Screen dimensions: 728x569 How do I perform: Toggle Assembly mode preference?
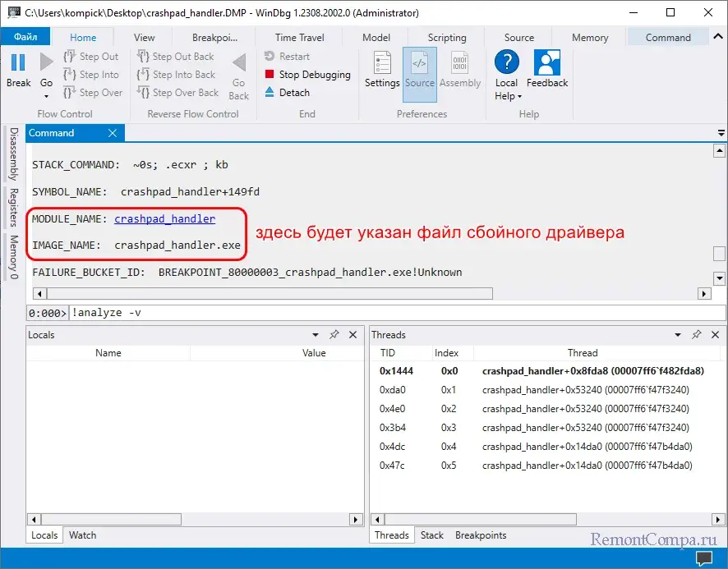click(x=460, y=69)
